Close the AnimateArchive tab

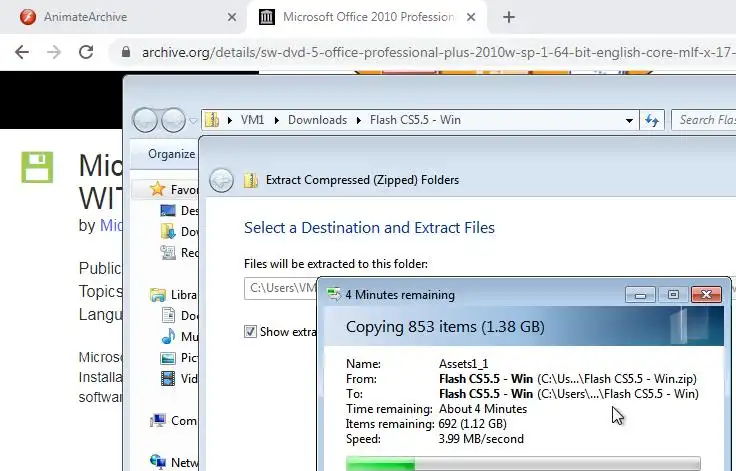click(232, 17)
